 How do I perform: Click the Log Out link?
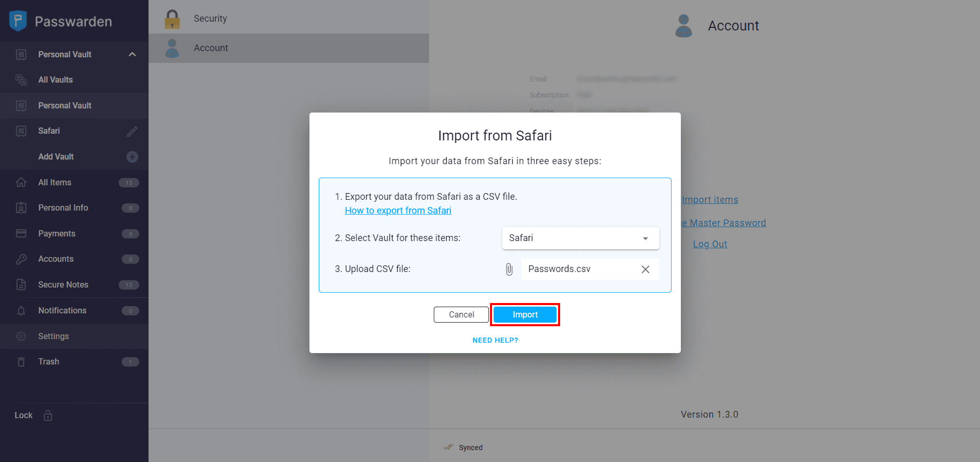pyautogui.click(x=710, y=244)
